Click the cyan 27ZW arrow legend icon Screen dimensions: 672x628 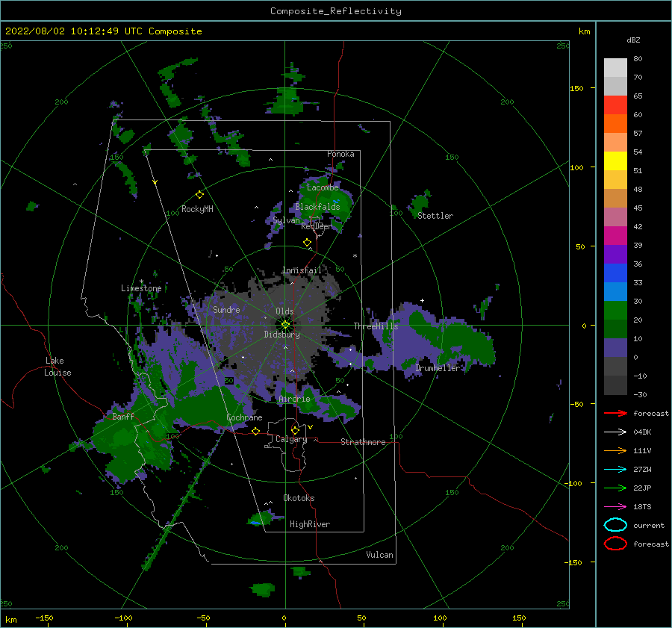(615, 470)
